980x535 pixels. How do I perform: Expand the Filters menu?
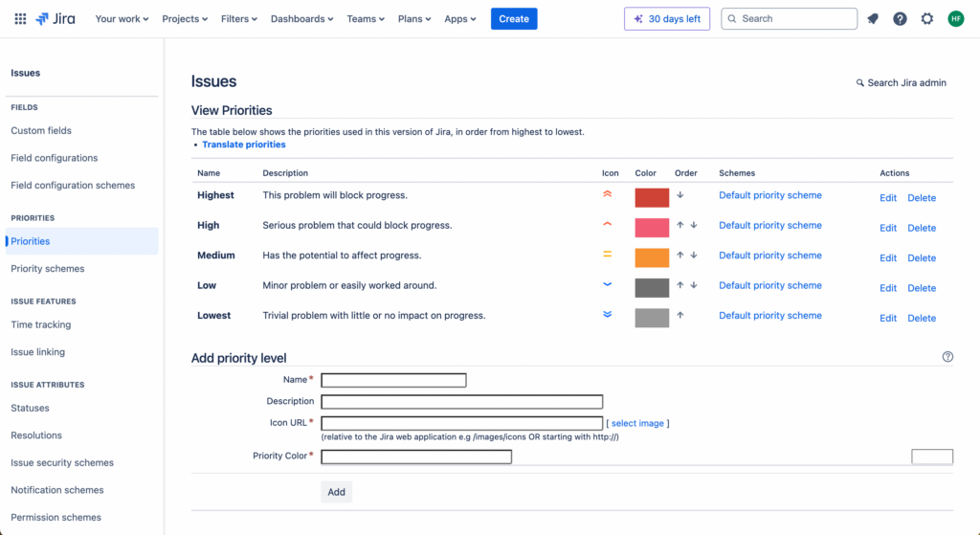click(239, 19)
